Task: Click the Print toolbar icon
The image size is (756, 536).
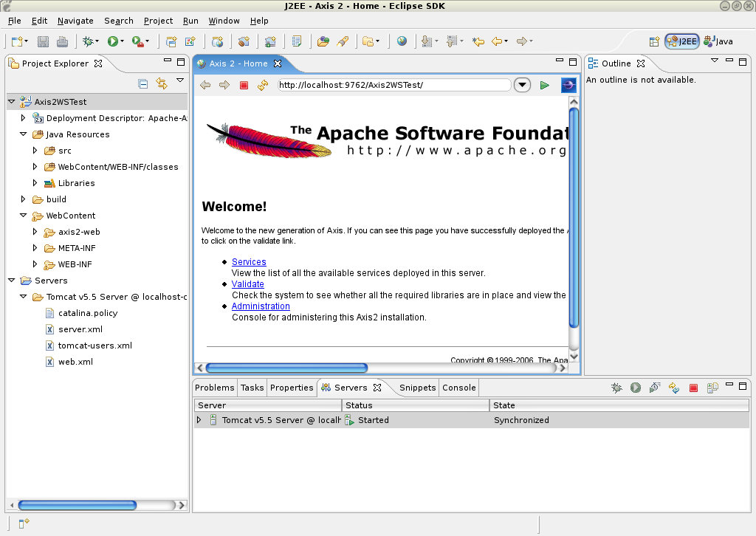Action: (x=62, y=41)
